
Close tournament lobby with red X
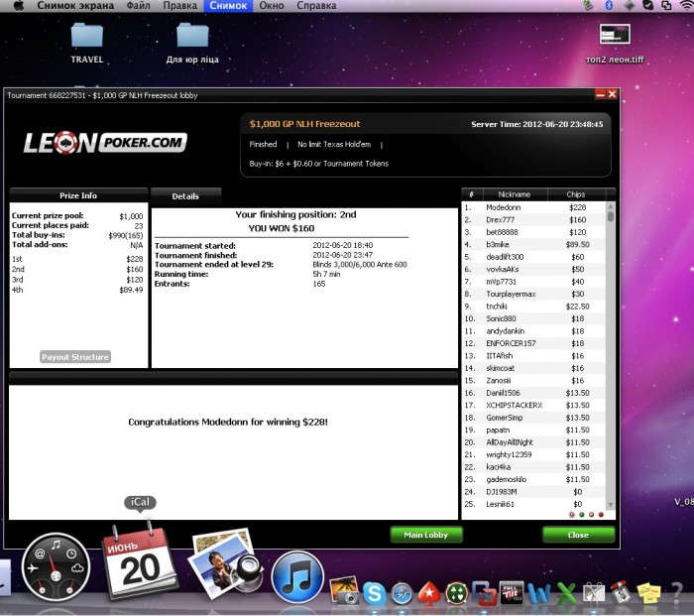pos(612,94)
